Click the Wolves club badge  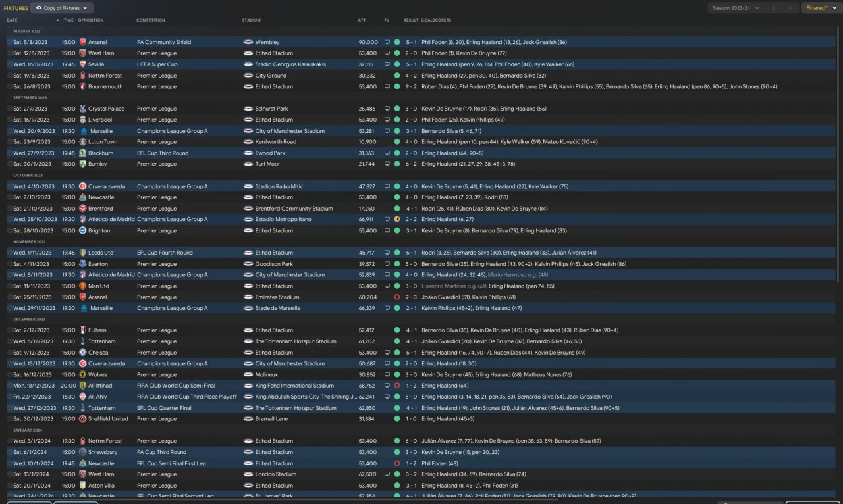coord(82,374)
